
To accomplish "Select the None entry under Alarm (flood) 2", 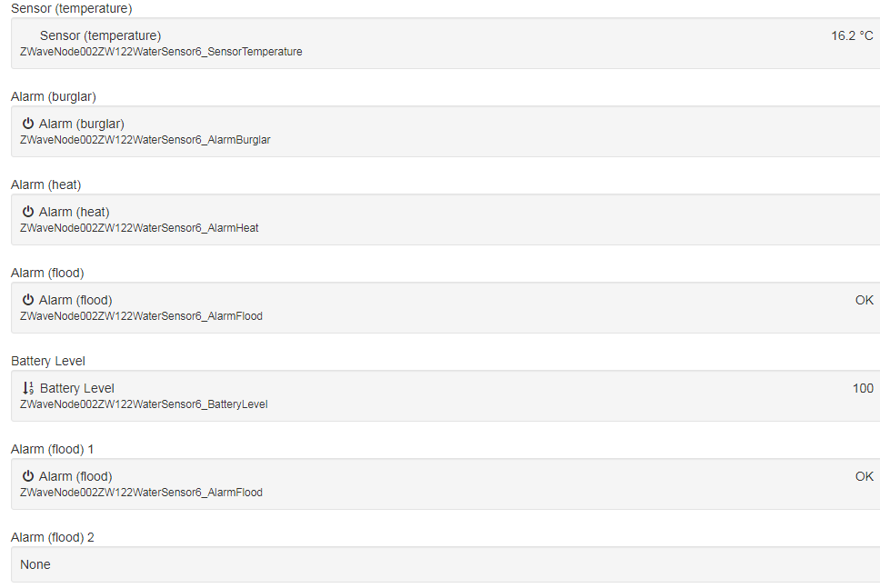I will 35,564.
